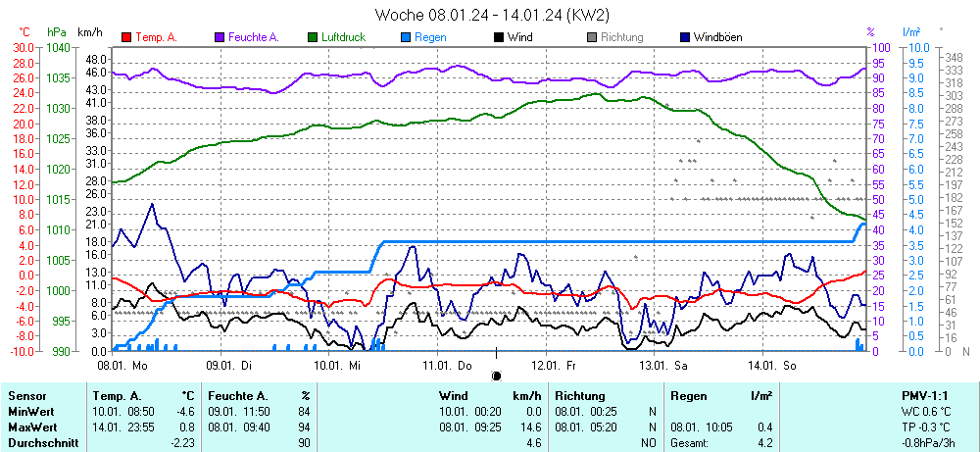Select the green Luftdruck legend marker
This screenshot has height=452, width=980.
coord(313,37)
